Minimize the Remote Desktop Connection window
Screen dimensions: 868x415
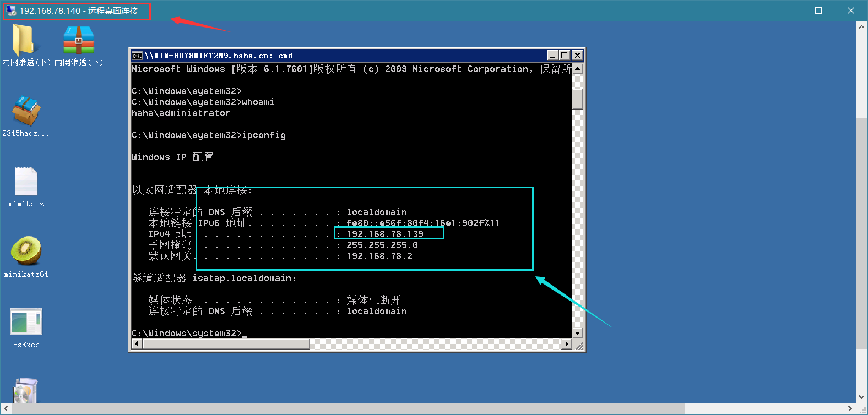pyautogui.click(x=786, y=10)
